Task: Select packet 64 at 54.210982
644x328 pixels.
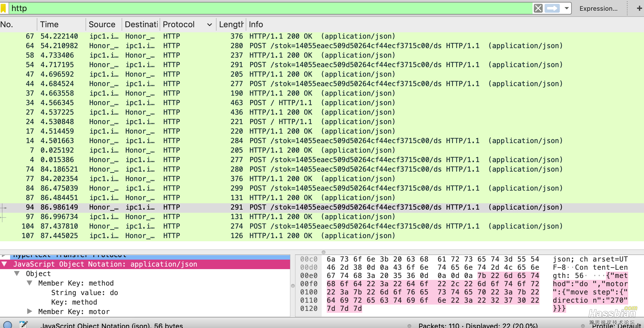Action: [x=322, y=46]
